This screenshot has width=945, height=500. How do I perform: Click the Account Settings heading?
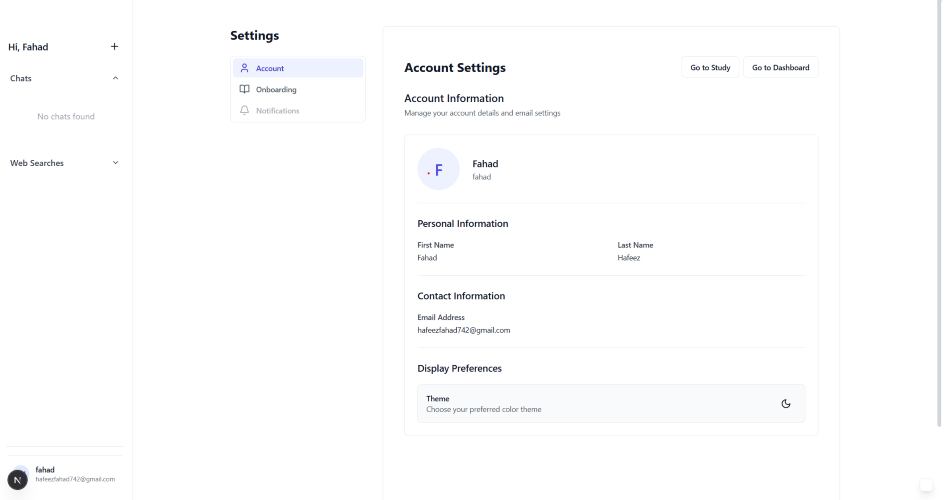455,67
